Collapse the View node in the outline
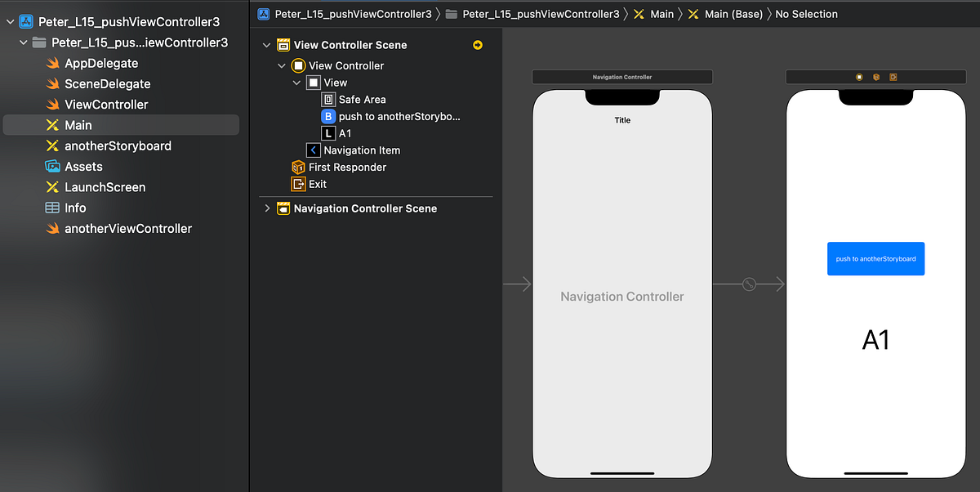Screen dimensions: 980x492 pos(296,82)
